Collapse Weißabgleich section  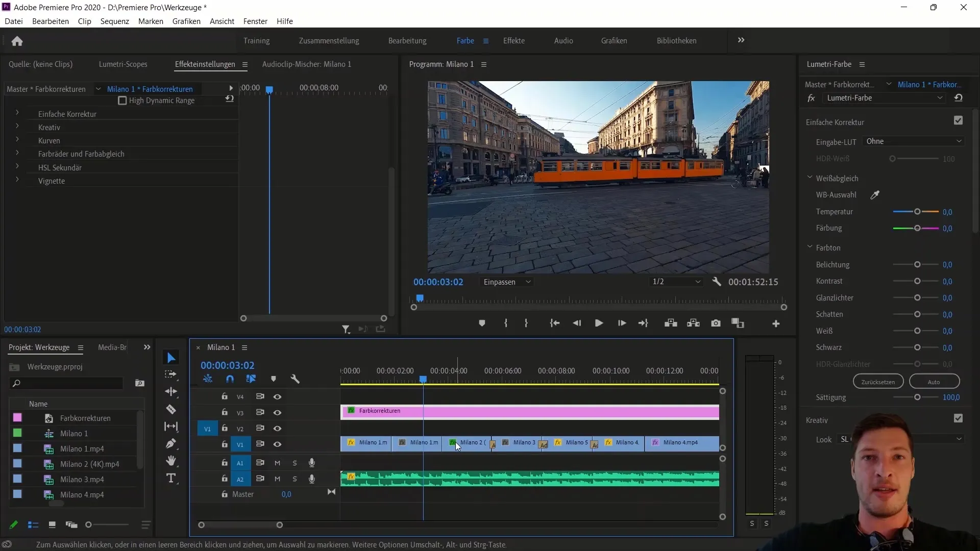pyautogui.click(x=810, y=178)
